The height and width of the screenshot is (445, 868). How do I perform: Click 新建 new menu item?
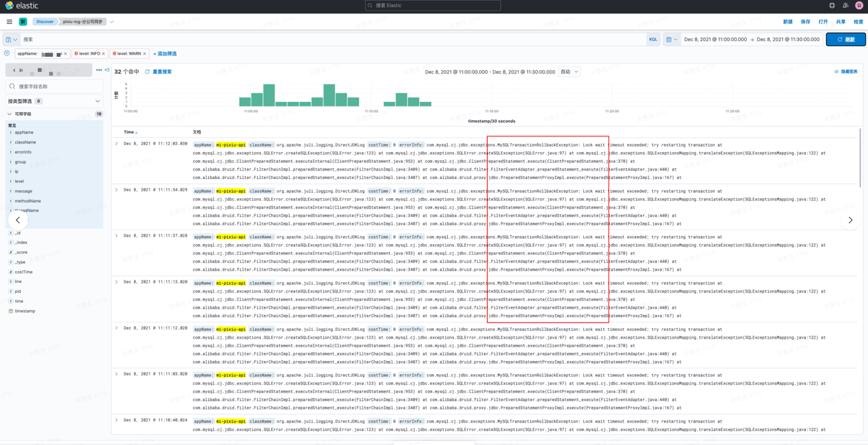tap(788, 22)
